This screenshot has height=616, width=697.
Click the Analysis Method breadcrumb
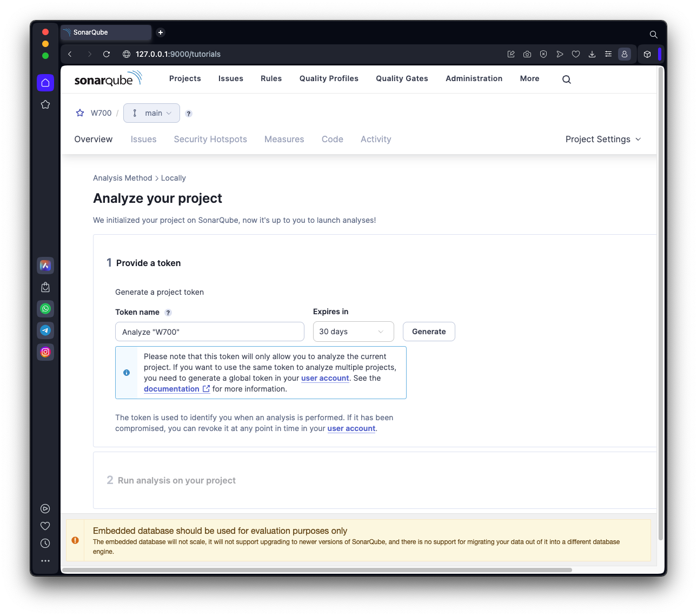coord(123,178)
